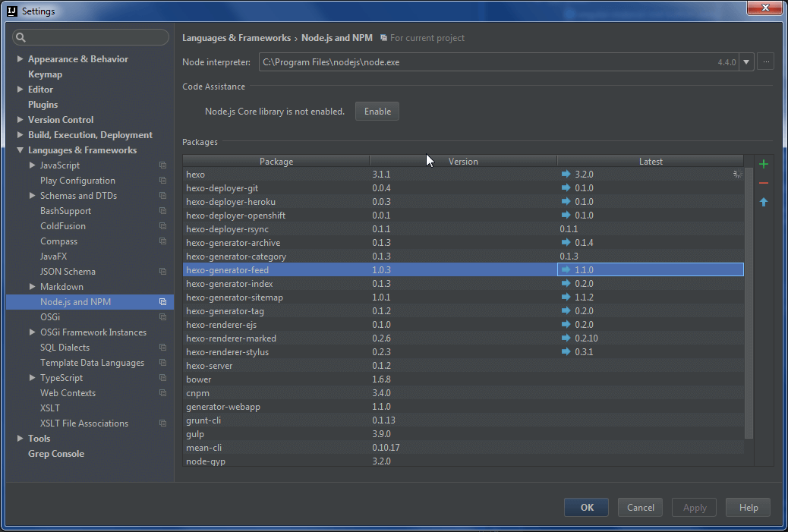Click the project icon beside Web Contexts
The width and height of the screenshot is (788, 532).
point(162,393)
